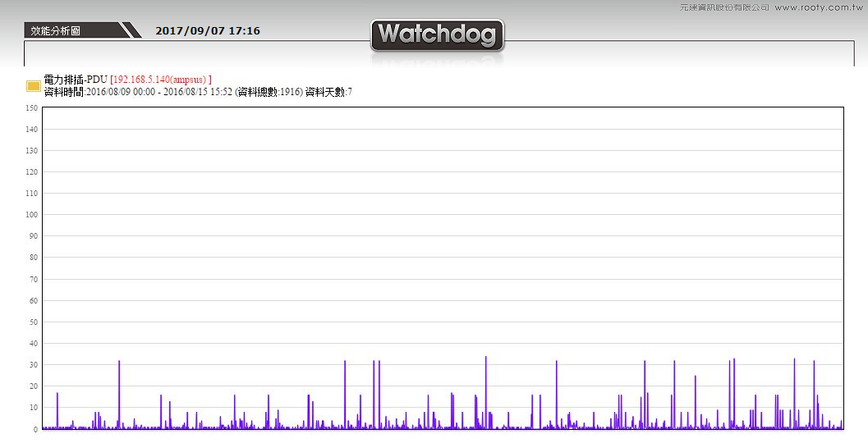Click the 50 label on the y-axis
The image size is (868, 443).
[x=34, y=322]
